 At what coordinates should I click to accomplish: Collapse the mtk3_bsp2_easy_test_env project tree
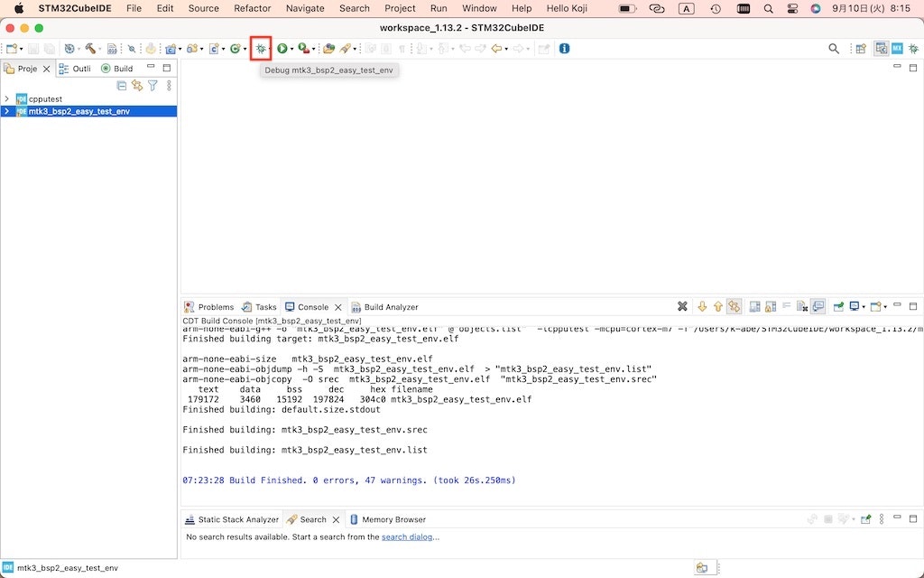coord(7,111)
